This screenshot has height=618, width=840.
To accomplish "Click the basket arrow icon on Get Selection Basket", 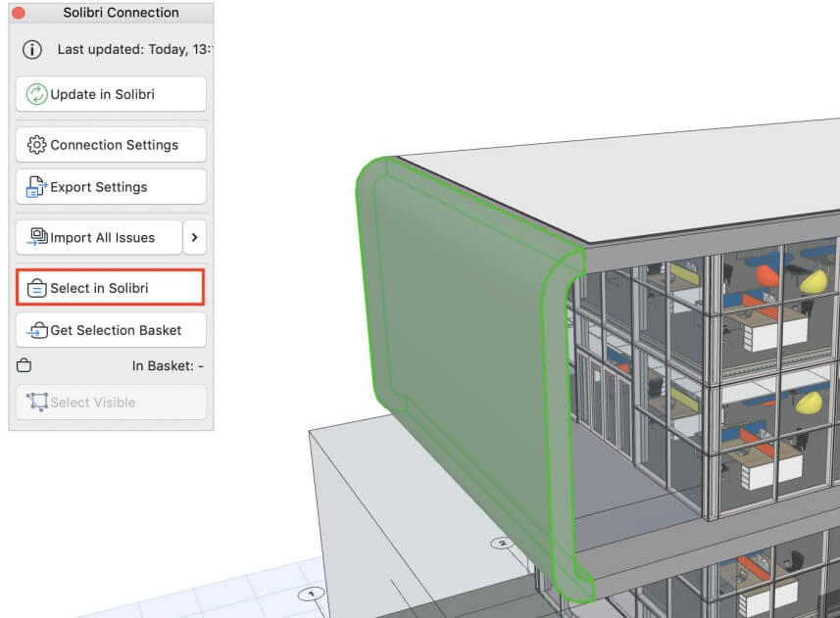I will click(x=37, y=330).
